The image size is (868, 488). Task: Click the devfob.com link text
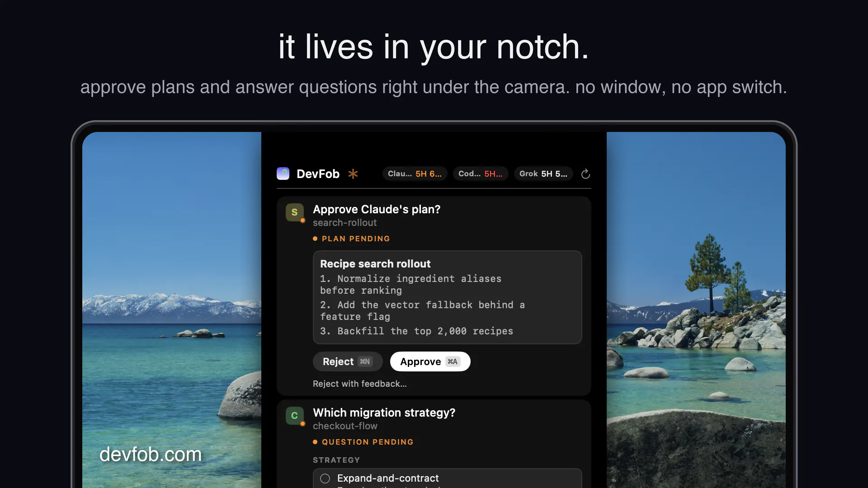(x=151, y=454)
